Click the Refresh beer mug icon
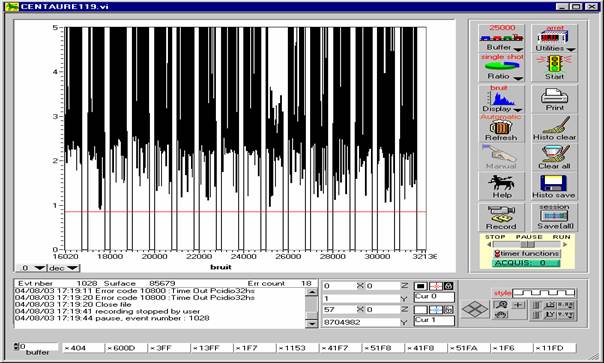Image resolution: width=604 pixels, height=363 pixels. tap(500, 127)
